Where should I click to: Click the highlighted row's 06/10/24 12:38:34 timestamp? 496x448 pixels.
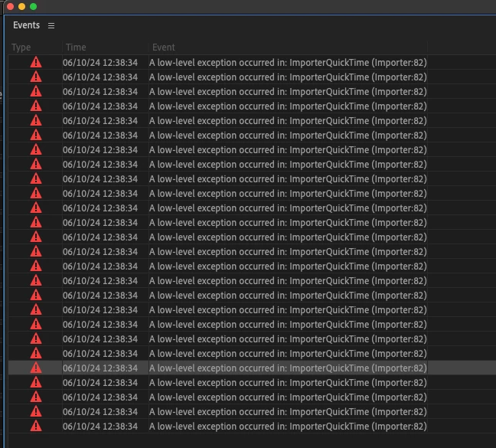pyautogui.click(x=100, y=368)
